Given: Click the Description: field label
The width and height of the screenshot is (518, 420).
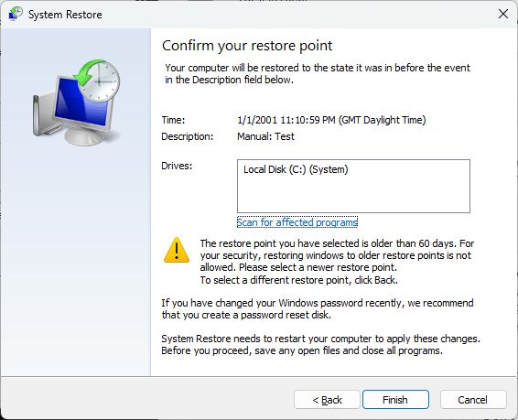Looking at the screenshot, I should (x=188, y=136).
